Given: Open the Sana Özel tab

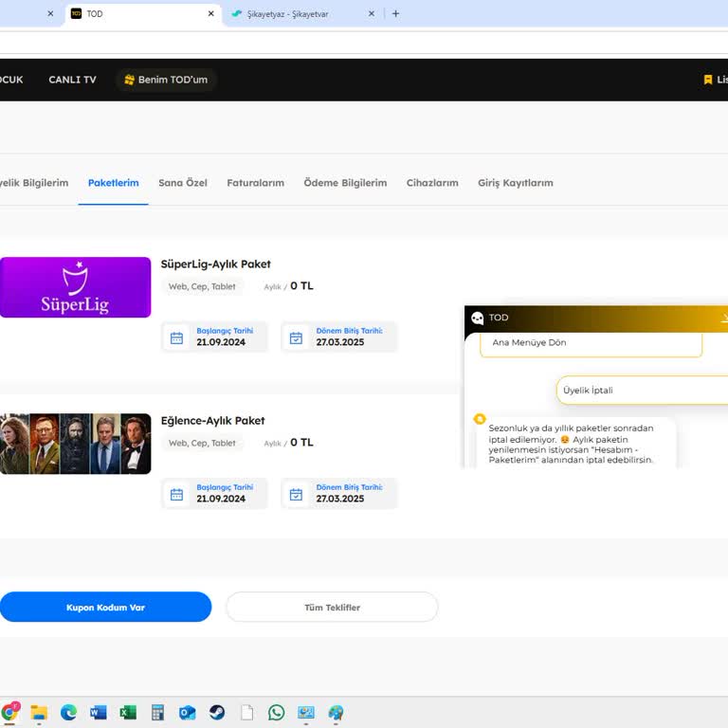Looking at the screenshot, I should point(183,183).
